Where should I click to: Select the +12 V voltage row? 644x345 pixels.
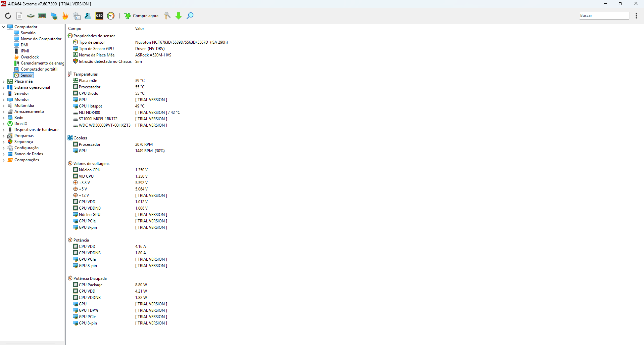tap(120, 196)
